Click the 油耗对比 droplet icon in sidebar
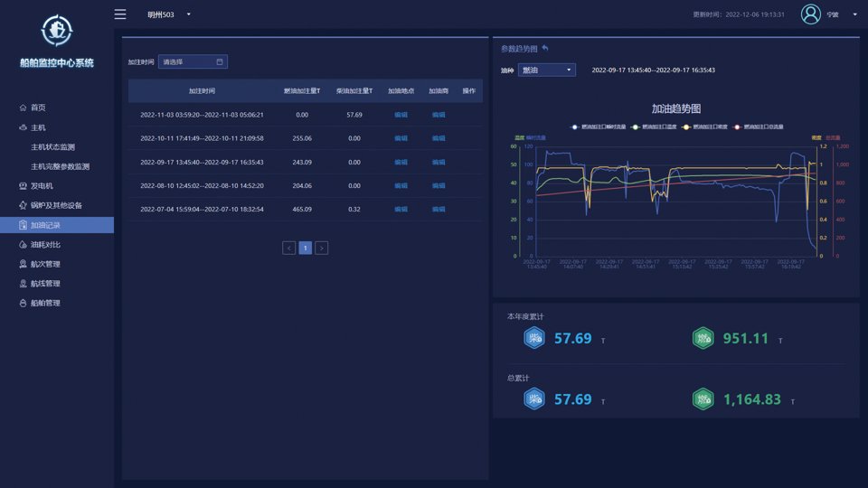 [23, 245]
